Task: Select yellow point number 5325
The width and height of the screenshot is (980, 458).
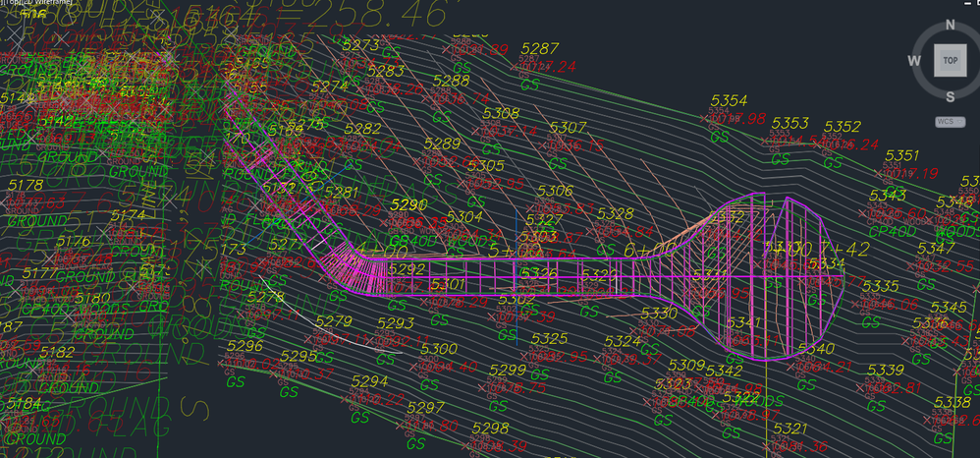Action: click(549, 339)
